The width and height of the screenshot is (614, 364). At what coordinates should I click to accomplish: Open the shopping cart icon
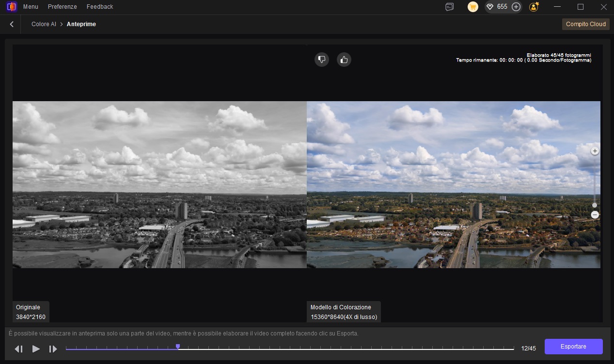point(473,7)
